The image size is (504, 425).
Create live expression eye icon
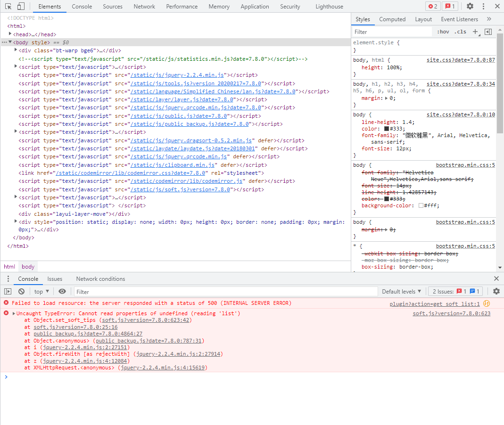pyautogui.click(x=62, y=291)
